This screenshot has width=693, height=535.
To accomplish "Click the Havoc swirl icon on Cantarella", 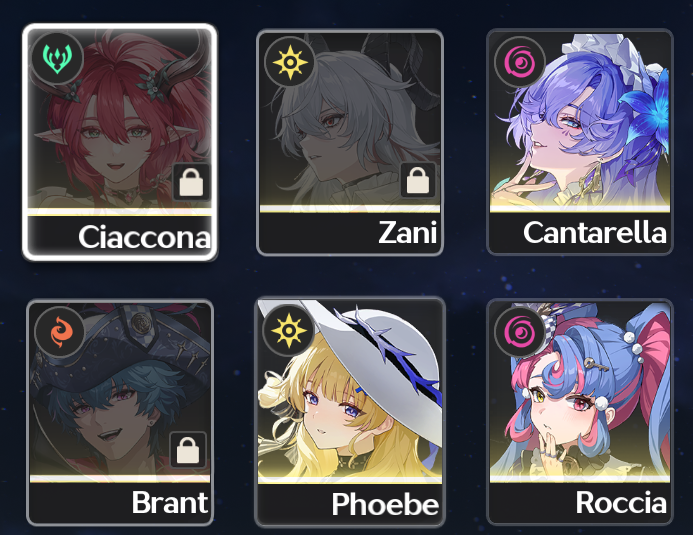I will click(x=520, y=61).
